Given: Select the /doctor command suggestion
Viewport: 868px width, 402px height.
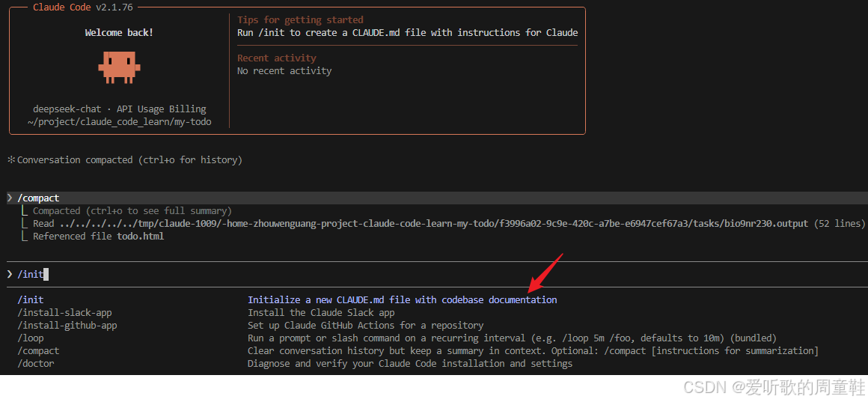Looking at the screenshot, I should click(35, 363).
